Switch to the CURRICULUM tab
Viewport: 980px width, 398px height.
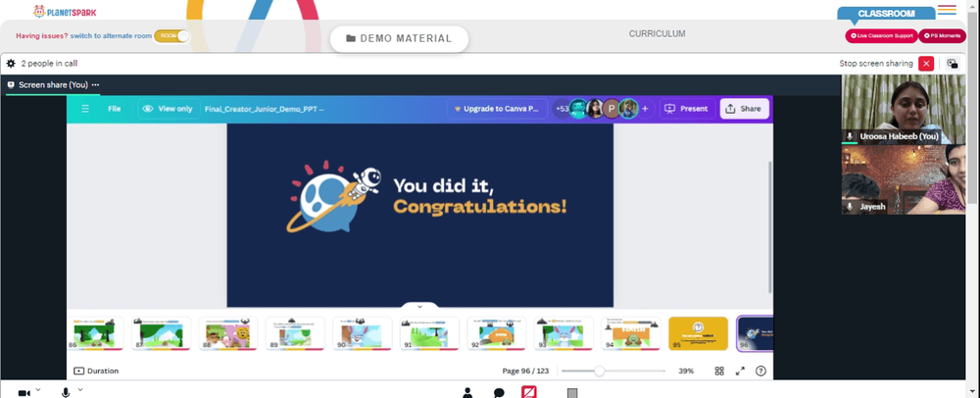pos(657,33)
